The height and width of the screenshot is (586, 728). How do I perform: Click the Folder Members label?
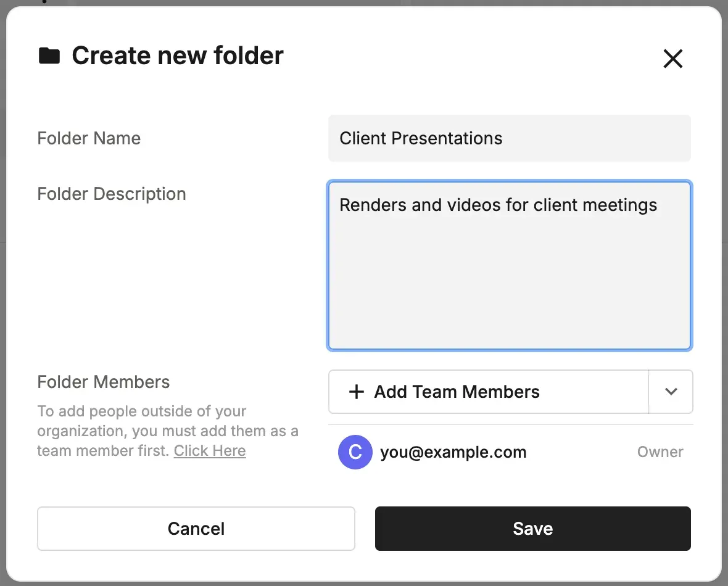[103, 382]
